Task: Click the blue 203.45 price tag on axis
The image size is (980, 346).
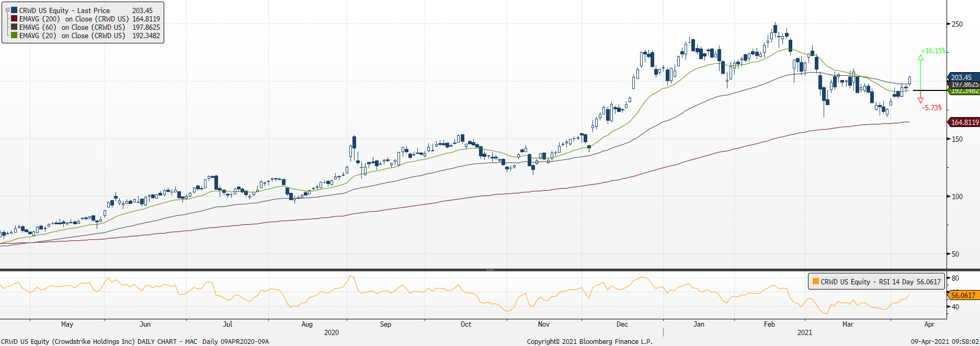Action: [x=963, y=77]
